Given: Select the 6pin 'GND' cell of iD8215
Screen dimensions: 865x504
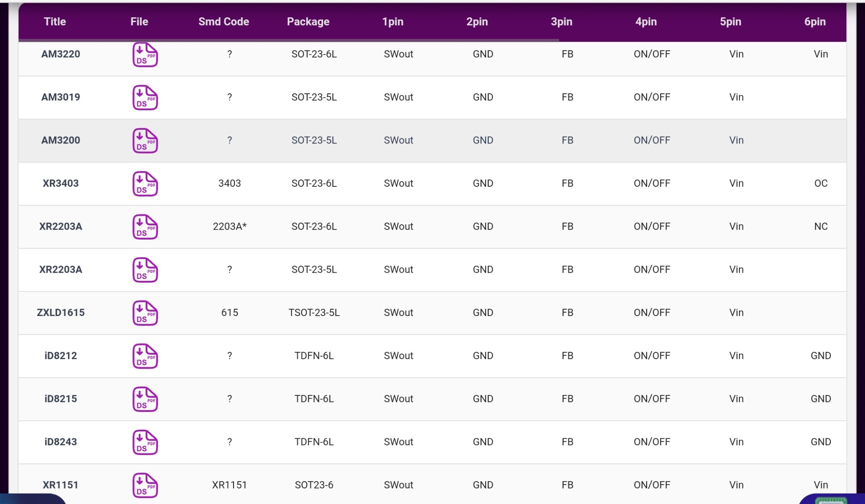Looking at the screenshot, I should pyautogui.click(x=821, y=399).
